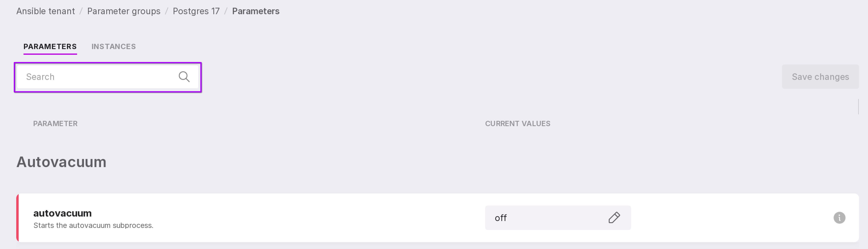
Task: Click the PARAMETER column header
Action: tap(55, 124)
